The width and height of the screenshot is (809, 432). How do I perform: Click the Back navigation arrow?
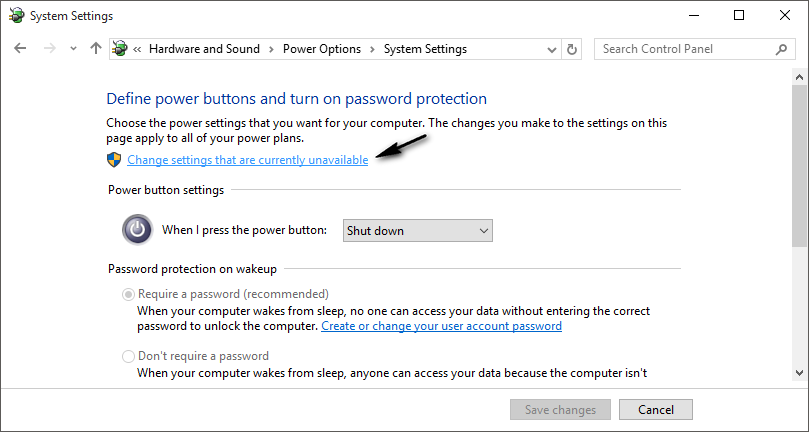(x=20, y=48)
